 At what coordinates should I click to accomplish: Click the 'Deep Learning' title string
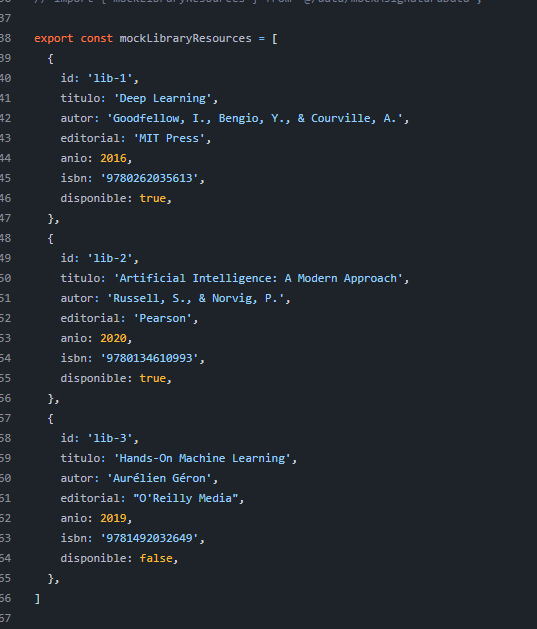click(162, 98)
